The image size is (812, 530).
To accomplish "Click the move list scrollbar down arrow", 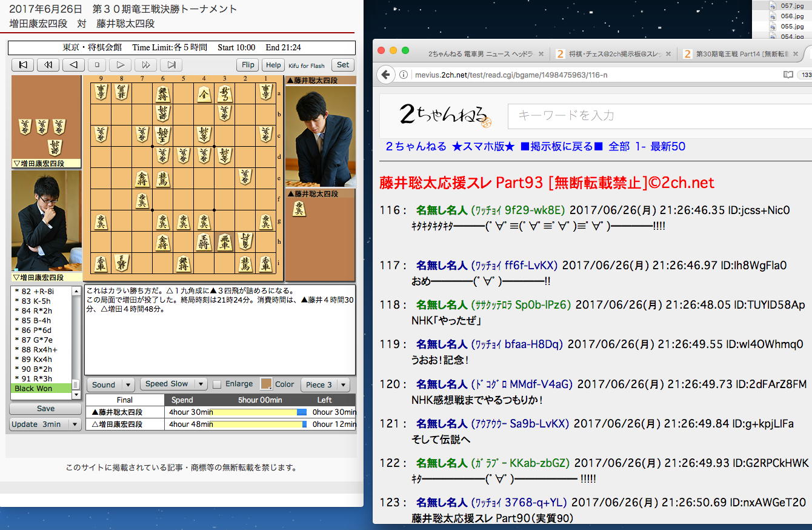I will tap(76, 395).
